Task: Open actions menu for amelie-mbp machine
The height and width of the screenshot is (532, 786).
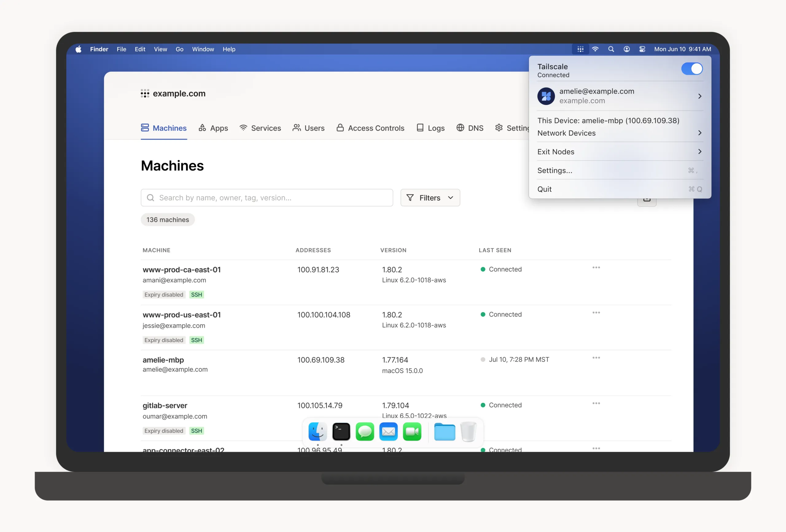Action: pos(596,358)
